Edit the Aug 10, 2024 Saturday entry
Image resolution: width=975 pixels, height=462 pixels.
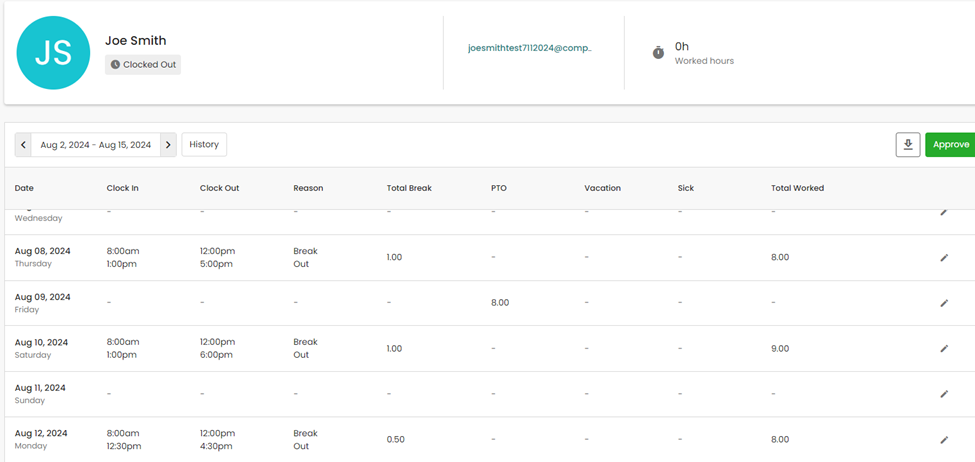pyautogui.click(x=944, y=349)
